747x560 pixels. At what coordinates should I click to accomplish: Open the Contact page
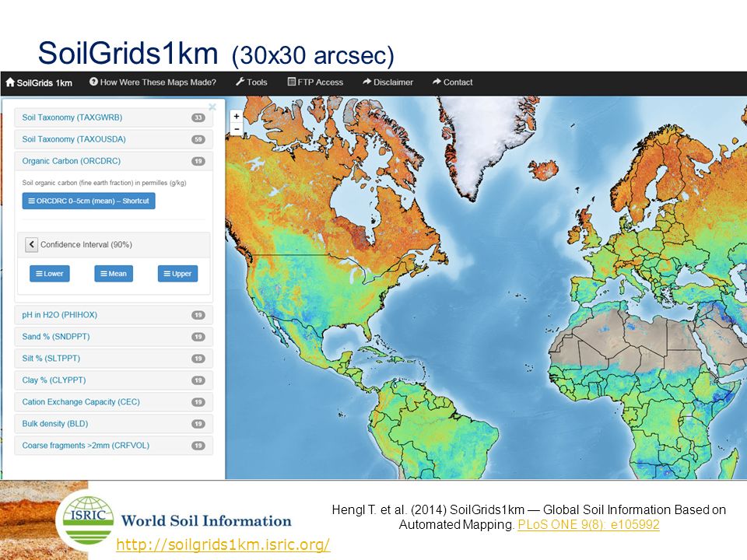point(453,82)
